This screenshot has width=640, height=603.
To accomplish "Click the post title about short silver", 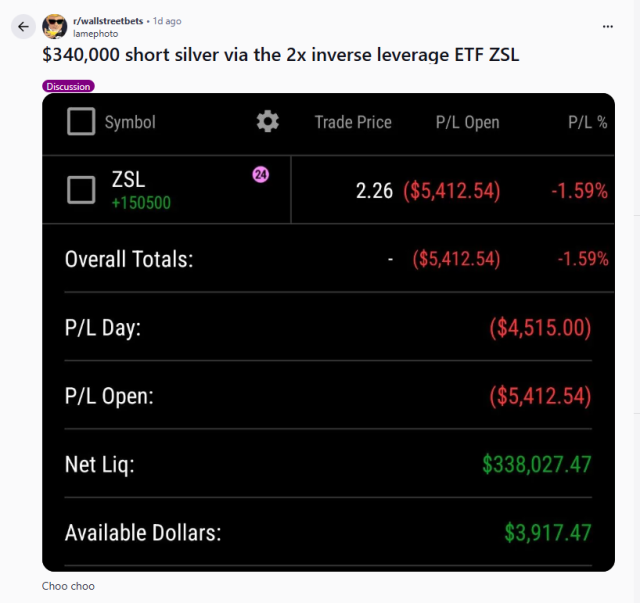I will click(x=281, y=54).
